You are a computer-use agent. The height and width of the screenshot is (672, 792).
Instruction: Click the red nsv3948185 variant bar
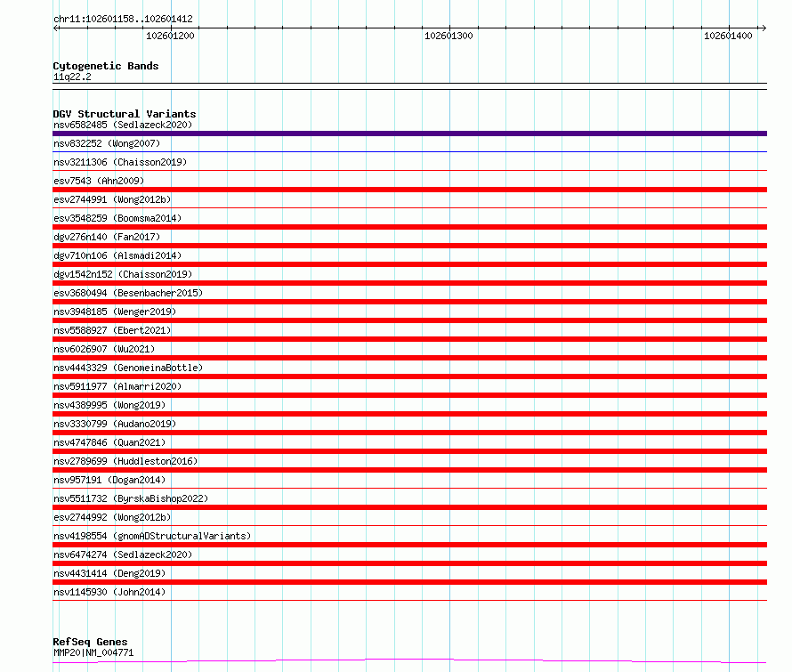(409, 320)
